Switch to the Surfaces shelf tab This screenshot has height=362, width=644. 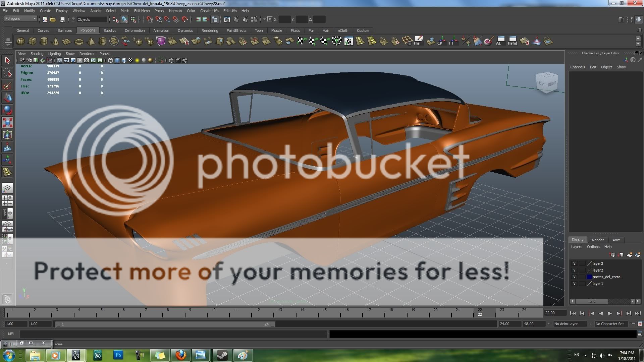click(65, 31)
